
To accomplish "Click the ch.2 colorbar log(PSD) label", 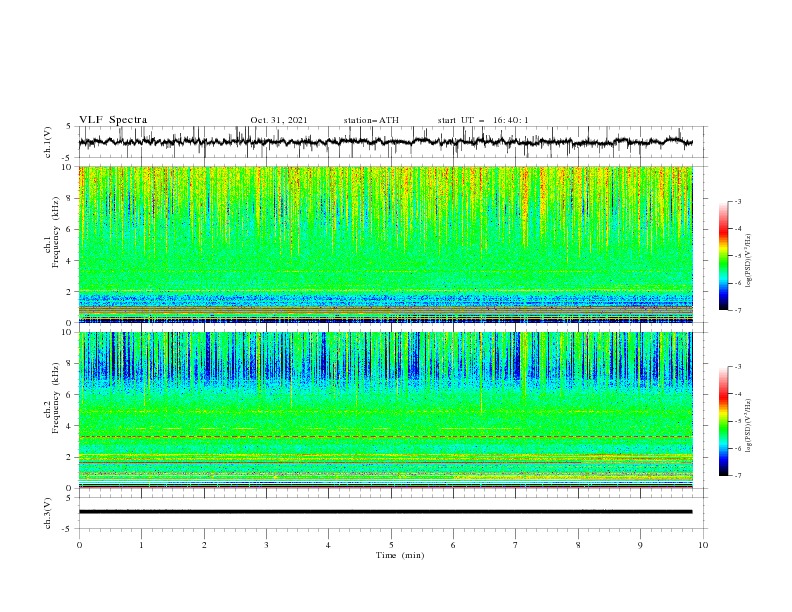I will 748,426.
